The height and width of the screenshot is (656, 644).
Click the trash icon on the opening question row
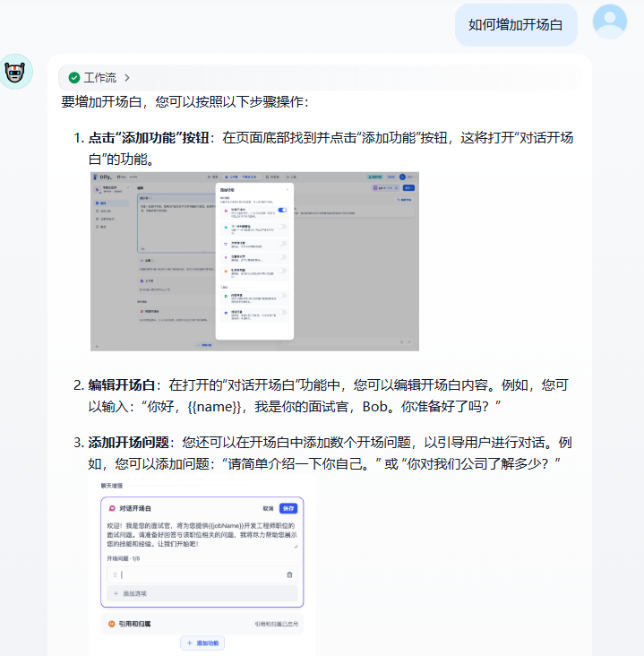click(x=289, y=574)
